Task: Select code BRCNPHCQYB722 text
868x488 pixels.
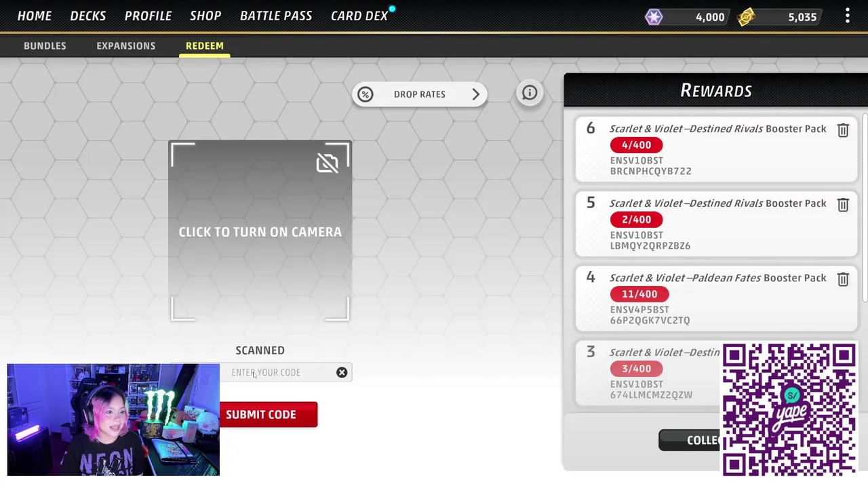Action: tap(651, 171)
